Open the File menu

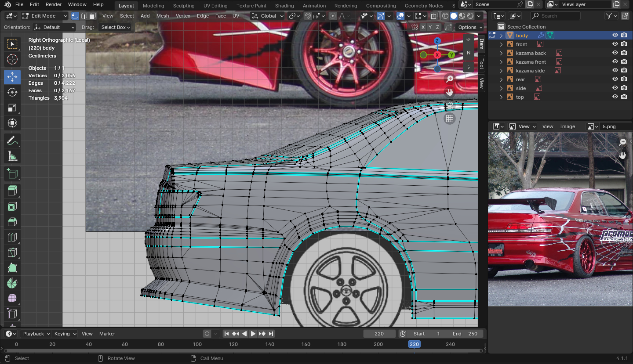(19, 5)
